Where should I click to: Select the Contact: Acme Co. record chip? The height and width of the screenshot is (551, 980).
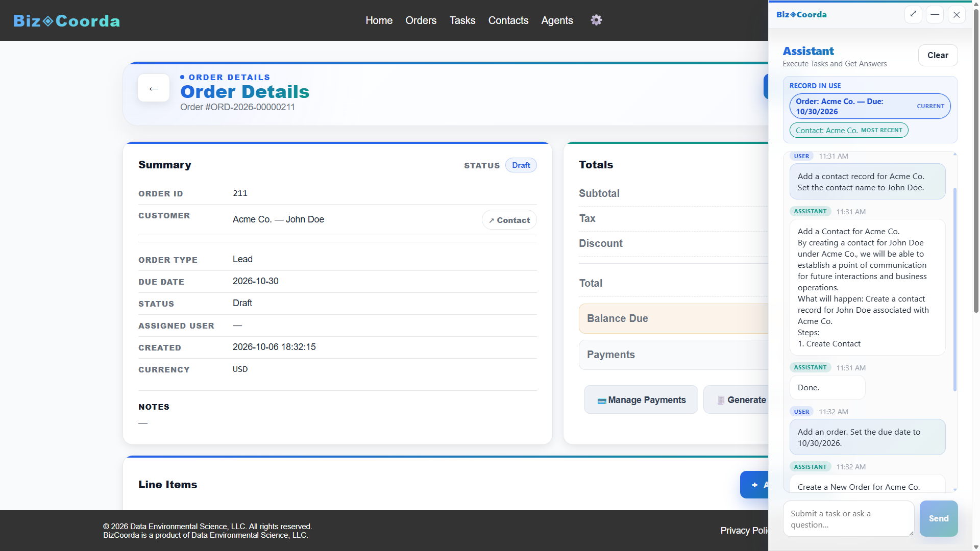click(849, 130)
